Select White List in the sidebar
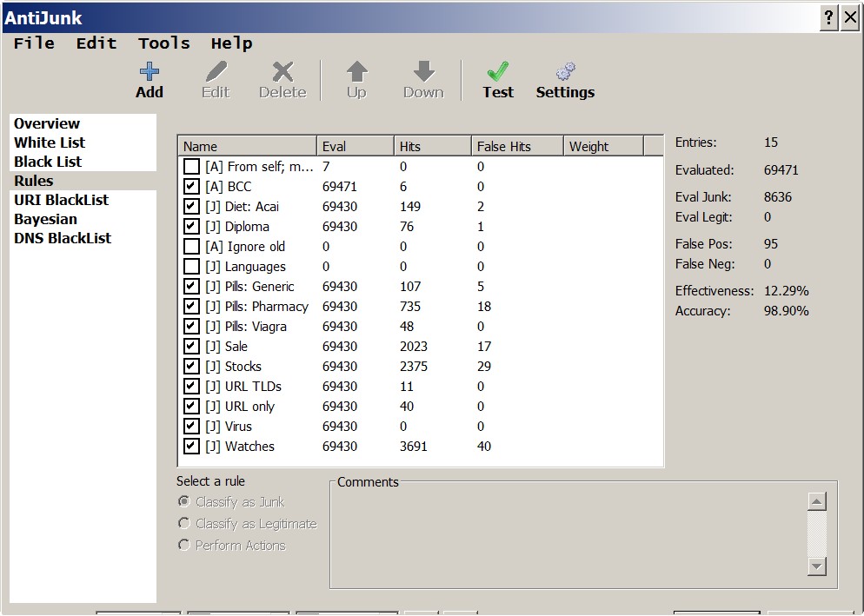864x616 pixels. click(x=50, y=142)
